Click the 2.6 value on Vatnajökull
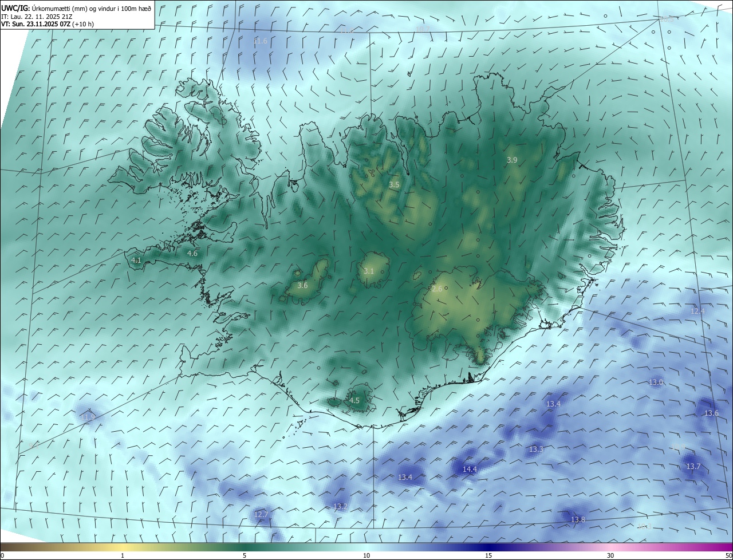This screenshot has width=733, height=560. pos(437,289)
